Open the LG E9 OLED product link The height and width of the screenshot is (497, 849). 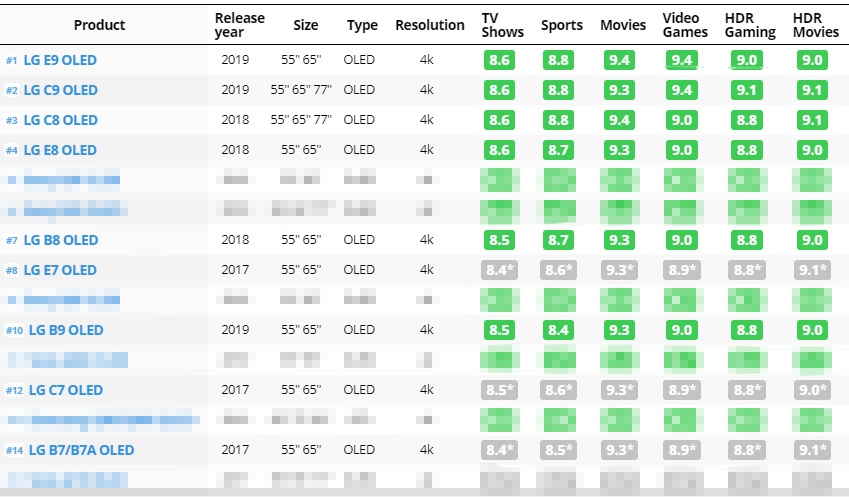[60, 60]
